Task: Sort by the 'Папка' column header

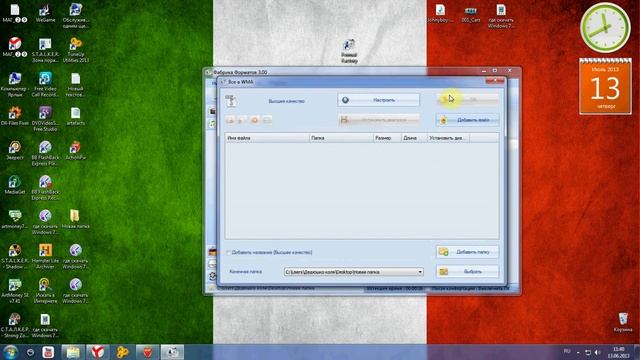Action: coord(341,138)
